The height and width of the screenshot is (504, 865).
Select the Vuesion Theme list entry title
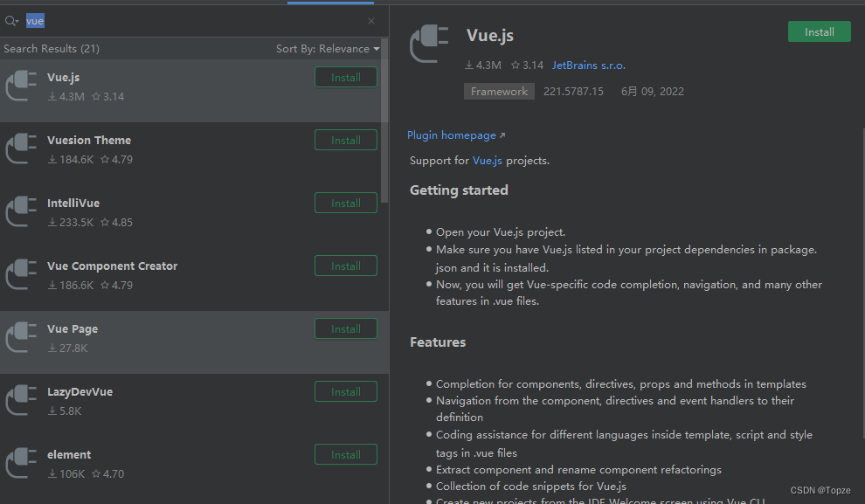click(x=89, y=140)
